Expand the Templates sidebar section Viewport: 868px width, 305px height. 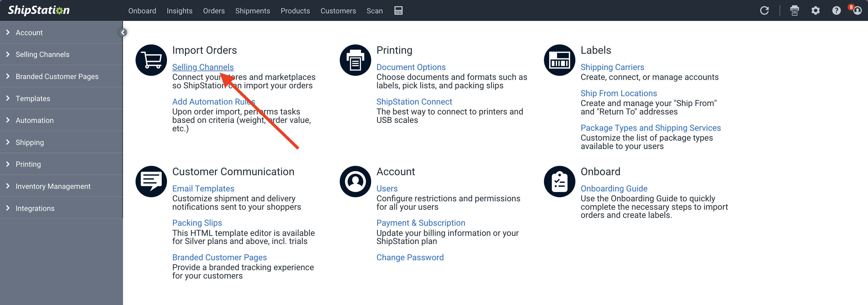click(x=61, y=98)
